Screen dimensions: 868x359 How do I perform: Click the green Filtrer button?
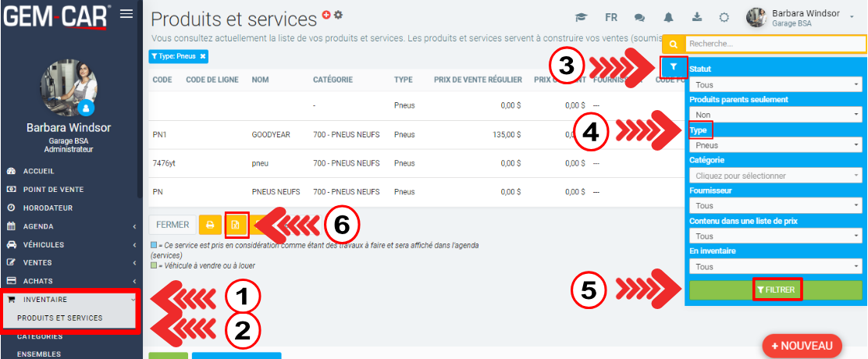[776, 290]
